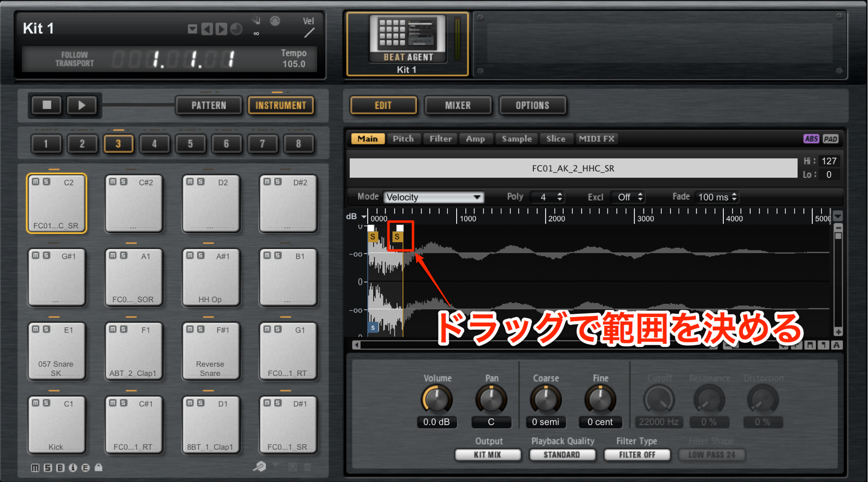Click the Excl Off stepper arrows
The image size is (868, 482).
click(x=640, y=197)
